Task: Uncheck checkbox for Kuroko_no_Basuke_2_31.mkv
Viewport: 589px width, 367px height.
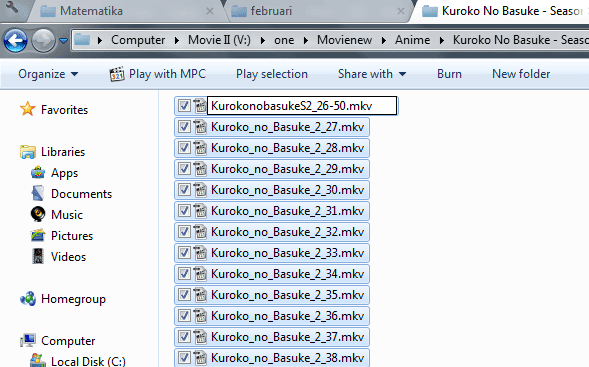Action: tap(184, 211)
